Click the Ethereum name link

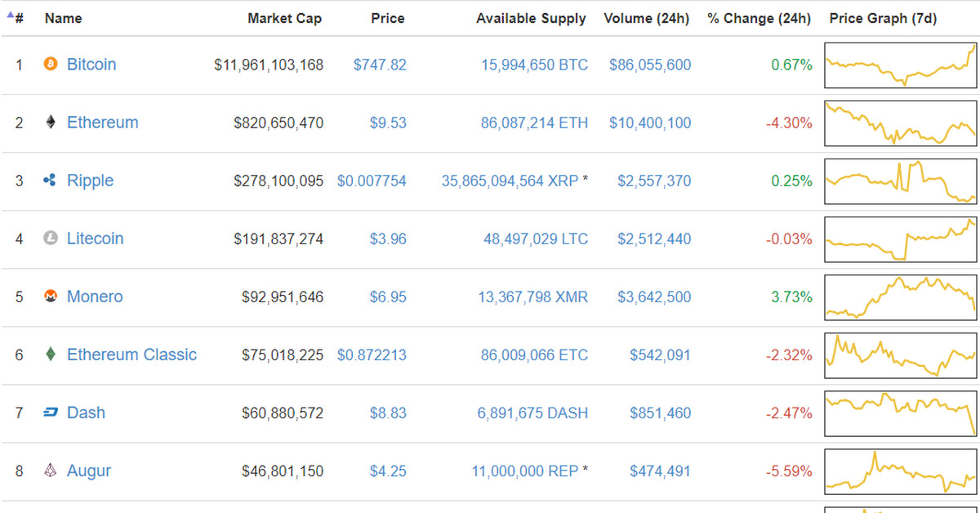102,123
